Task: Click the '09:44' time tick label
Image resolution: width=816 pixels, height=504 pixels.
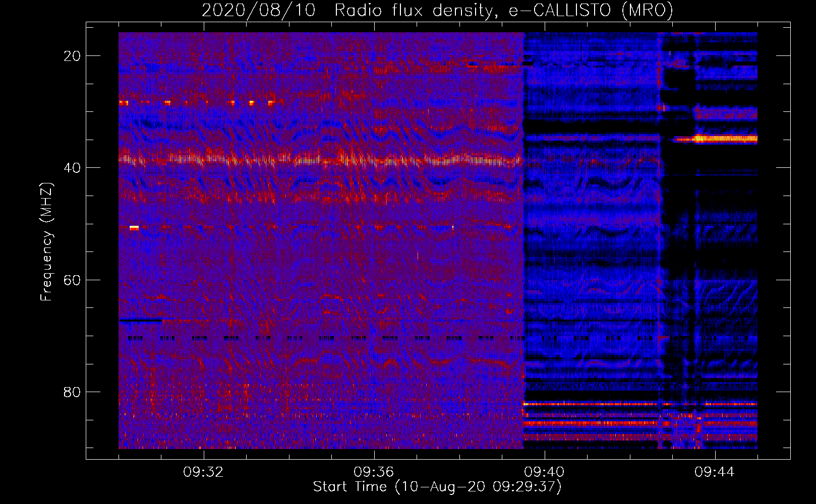Action: 715,472
